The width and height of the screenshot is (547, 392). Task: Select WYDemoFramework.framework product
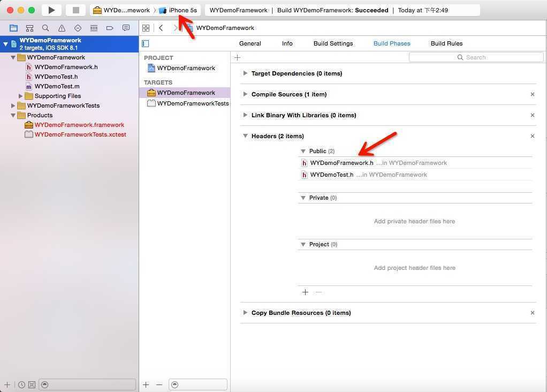click(x=79, y=125)
